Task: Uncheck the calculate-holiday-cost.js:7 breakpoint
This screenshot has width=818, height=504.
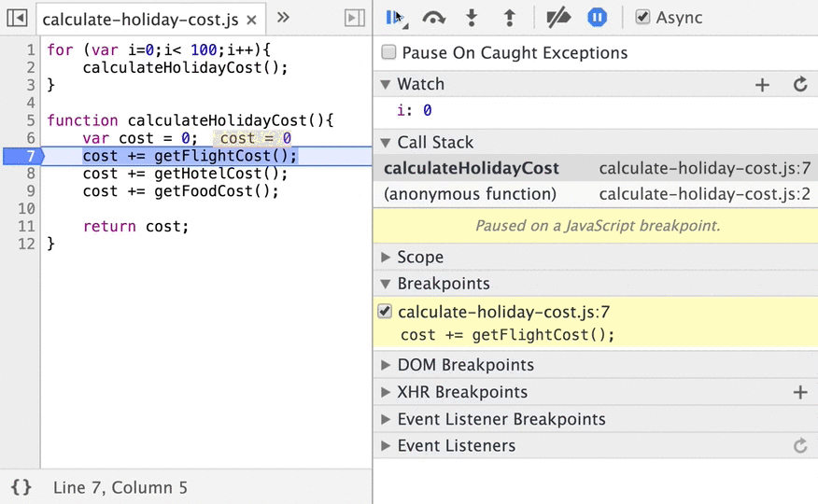Action: point(385,312)
